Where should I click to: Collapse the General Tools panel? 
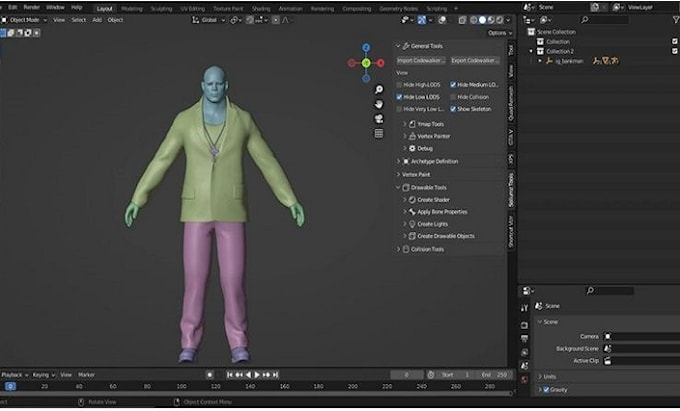pyautogui.click(x=398, y=46)
